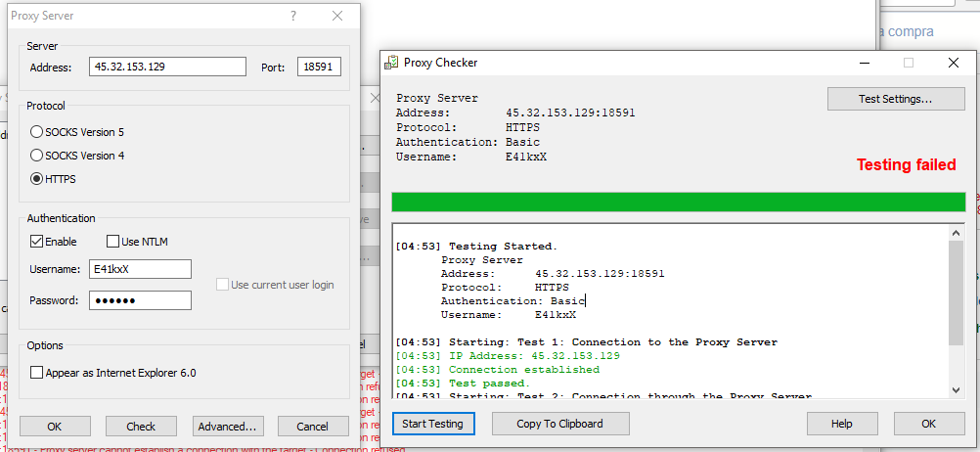The height and width of the screenshot is (452, 980).
Task: Click 'compra' link in background browser window
Action: point(911,31)
